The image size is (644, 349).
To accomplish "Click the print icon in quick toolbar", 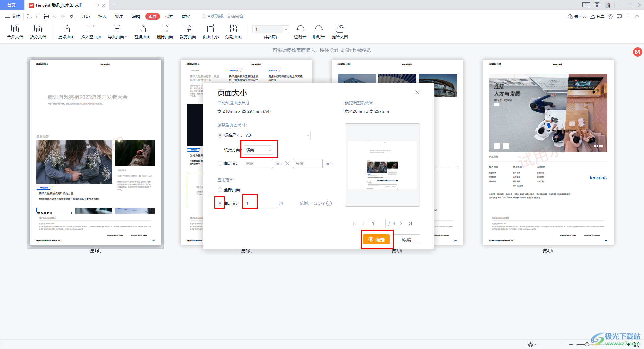I will coord(46,16).
